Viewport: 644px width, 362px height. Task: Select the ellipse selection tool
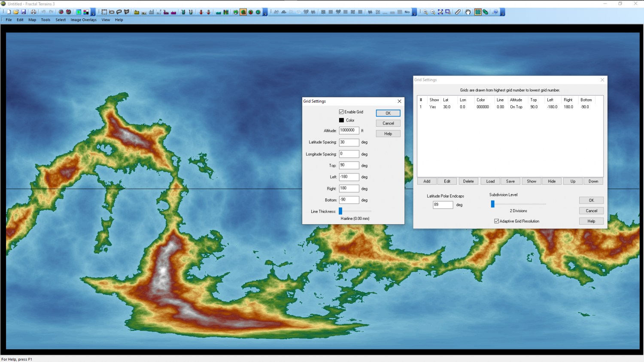[x=112, y=12]
